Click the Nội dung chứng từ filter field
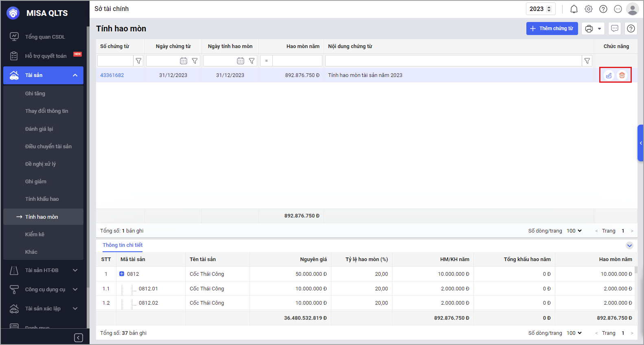Image resolution: width=644 pixels, height=345 pixels. point(453,61)
